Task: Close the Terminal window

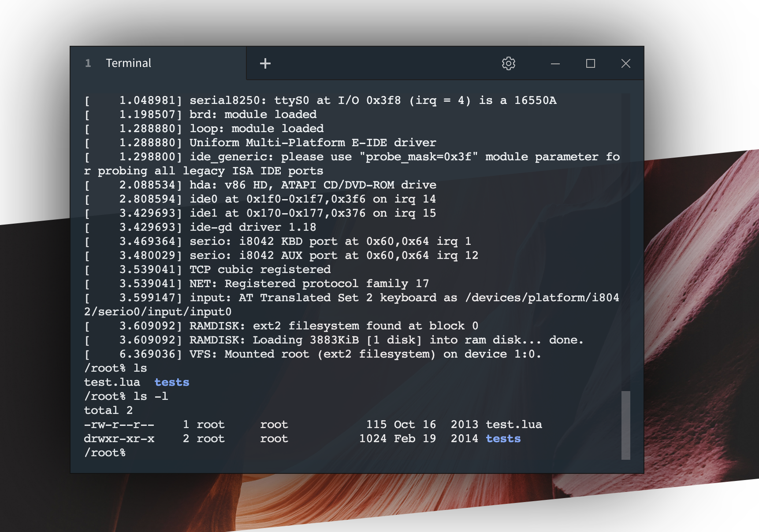Action: click(x=625, y=63)
